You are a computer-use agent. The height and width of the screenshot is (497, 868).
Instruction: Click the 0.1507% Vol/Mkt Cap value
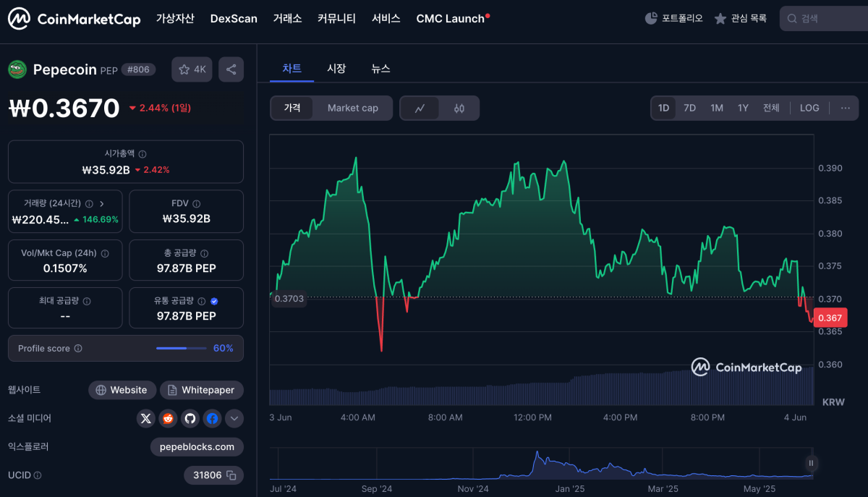65,268
